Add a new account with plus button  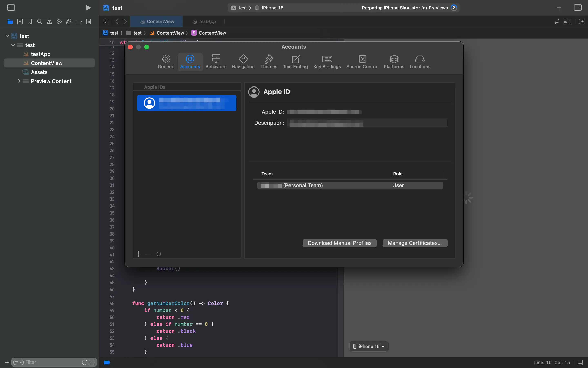pyautogui.click(x=138, y=254)
